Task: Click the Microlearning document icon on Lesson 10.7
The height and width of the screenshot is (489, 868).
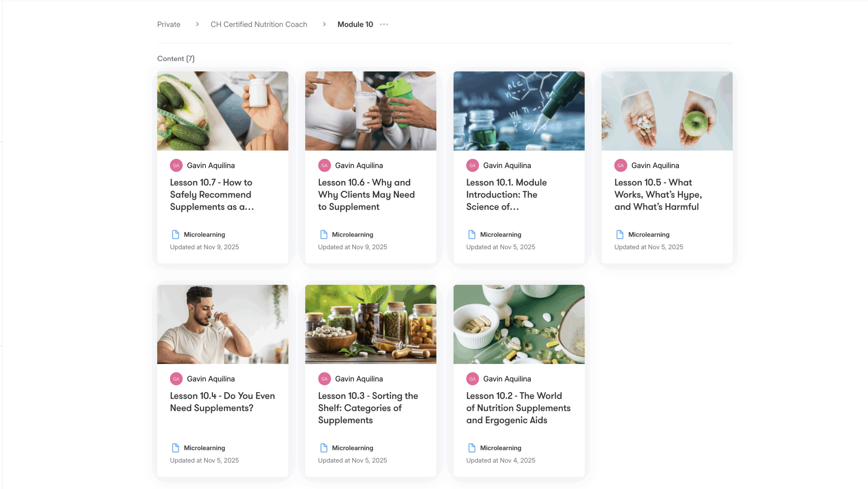Action: point(175,234)
